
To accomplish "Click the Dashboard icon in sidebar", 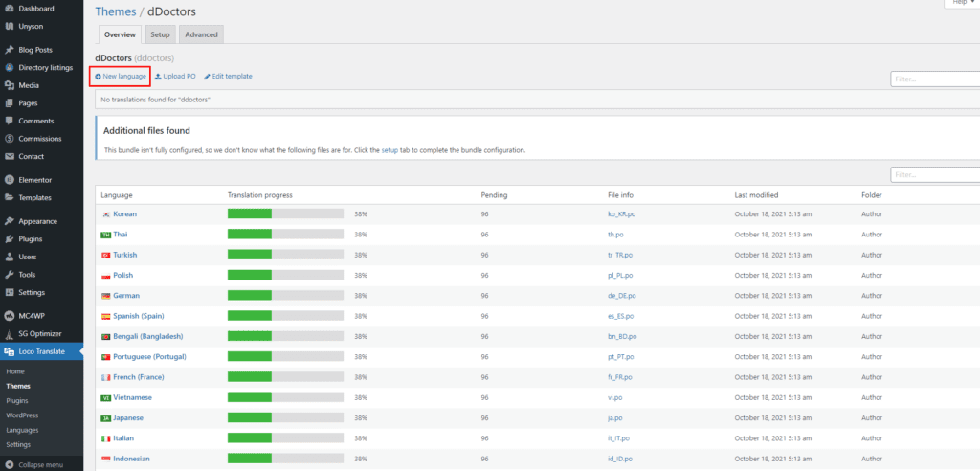I will pyautogui.click(x=9, y=8).
